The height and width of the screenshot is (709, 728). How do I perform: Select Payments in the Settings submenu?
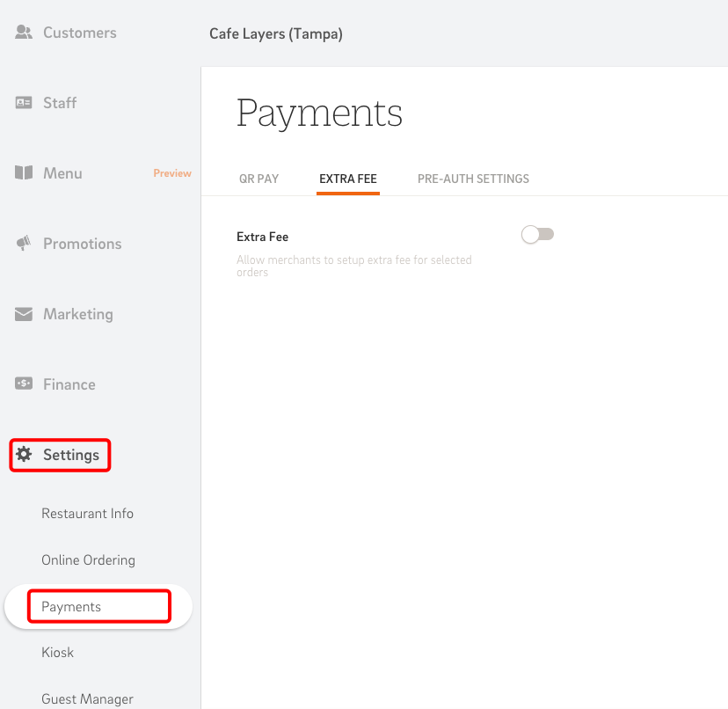(x=98, y=606)
